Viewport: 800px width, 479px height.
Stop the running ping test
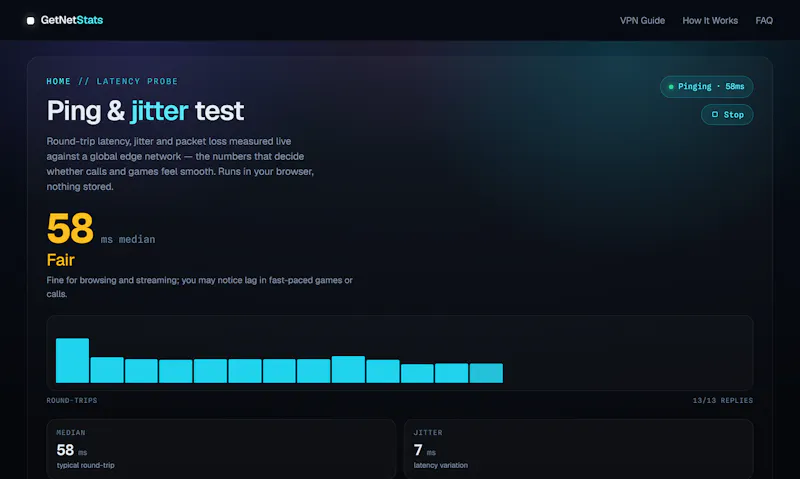coord(727,115)
